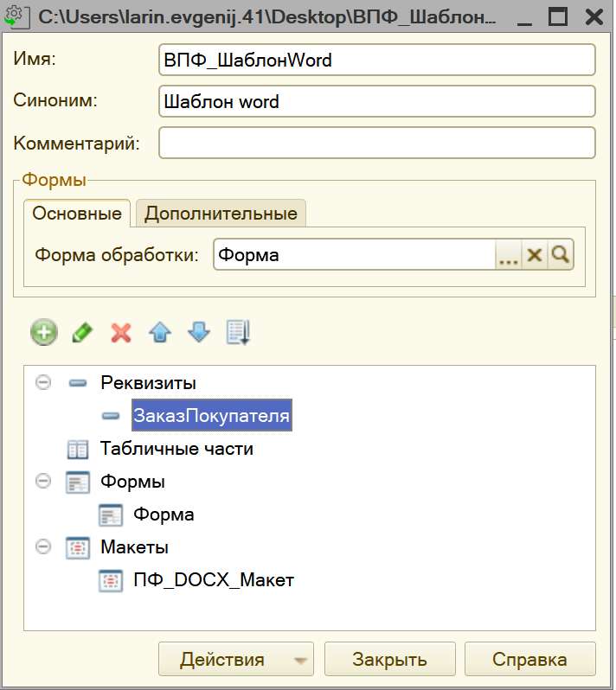This screenshot has height=690, width=616.
Task: Select Табличные части in the tree
Action: (x=176, y=449)
